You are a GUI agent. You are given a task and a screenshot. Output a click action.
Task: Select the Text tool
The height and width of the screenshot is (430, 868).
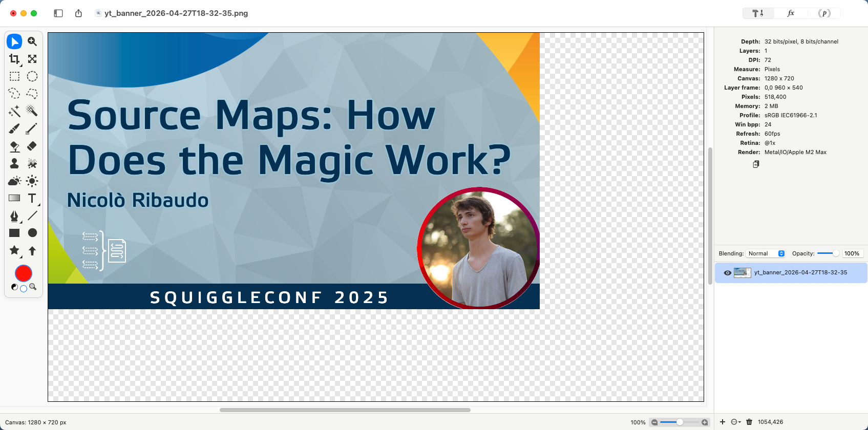tap(32, 198)
